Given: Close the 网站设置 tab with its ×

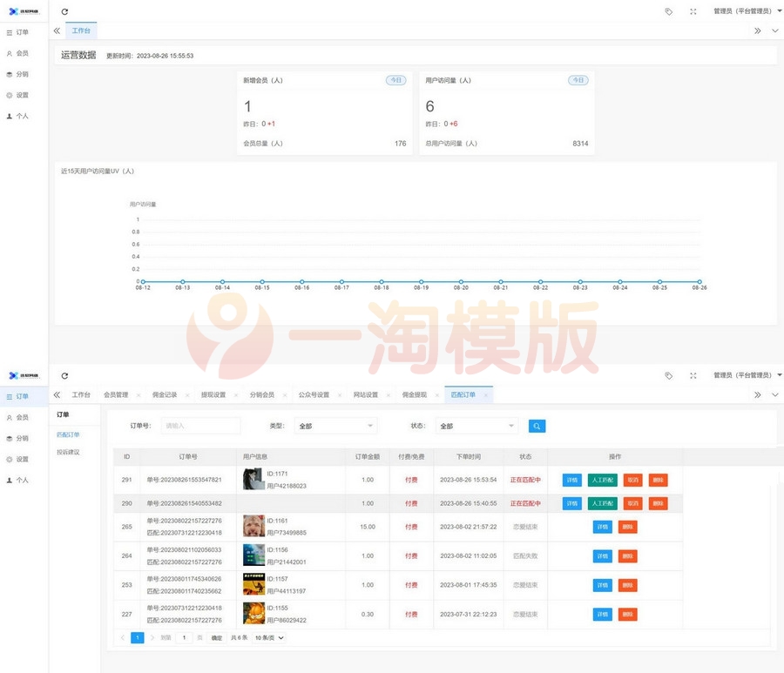Looking at the screenshot, I should pyautogui.click(x=388, y=395).
